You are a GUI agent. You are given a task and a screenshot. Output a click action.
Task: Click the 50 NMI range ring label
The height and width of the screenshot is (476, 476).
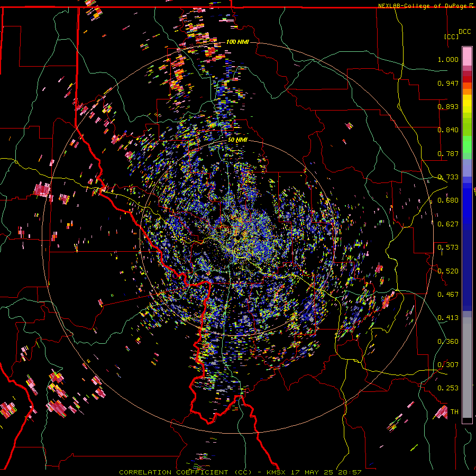point(237,140)
